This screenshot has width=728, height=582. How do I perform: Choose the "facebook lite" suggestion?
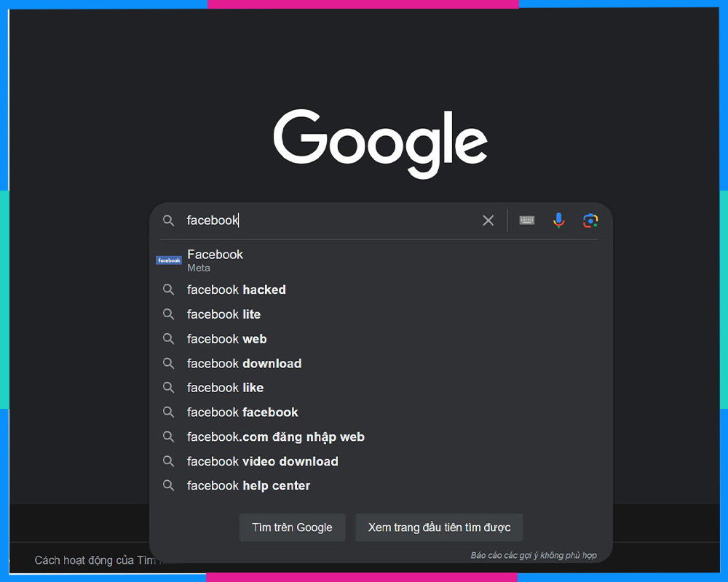tap(381, 314)
